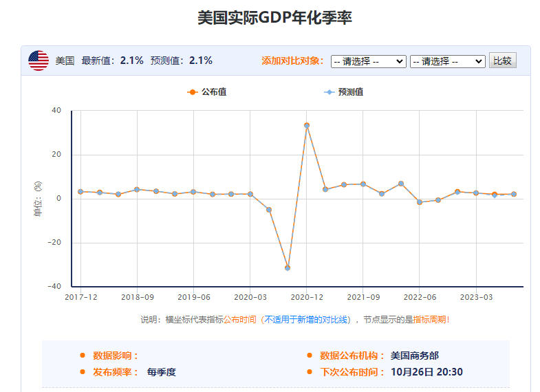This screenshot has width=540, height=392.
Task: Click the 10月26日 20:30 release time
Action: pyautogui.click(x=426, y=372)
